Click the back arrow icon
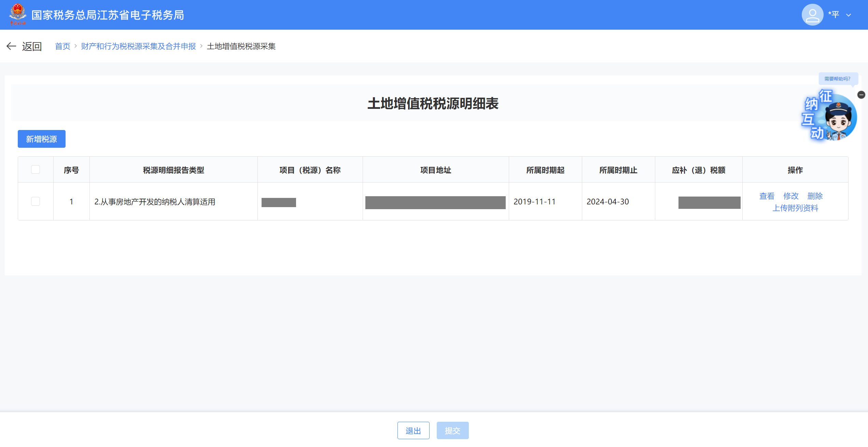The width and height of the screenshot is (868, 447). click(x=11, y=46)
